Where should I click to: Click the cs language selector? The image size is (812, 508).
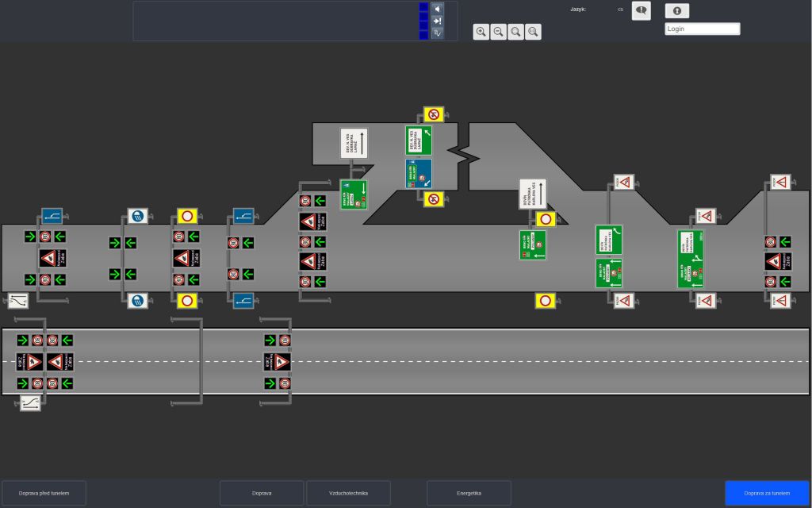tap(621, 10)
